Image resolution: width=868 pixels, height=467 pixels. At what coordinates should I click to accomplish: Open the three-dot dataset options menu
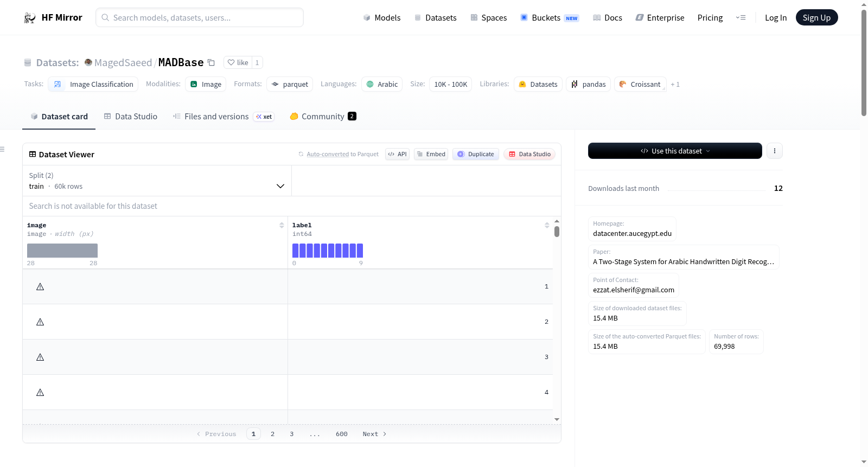[x=775, y=151]
